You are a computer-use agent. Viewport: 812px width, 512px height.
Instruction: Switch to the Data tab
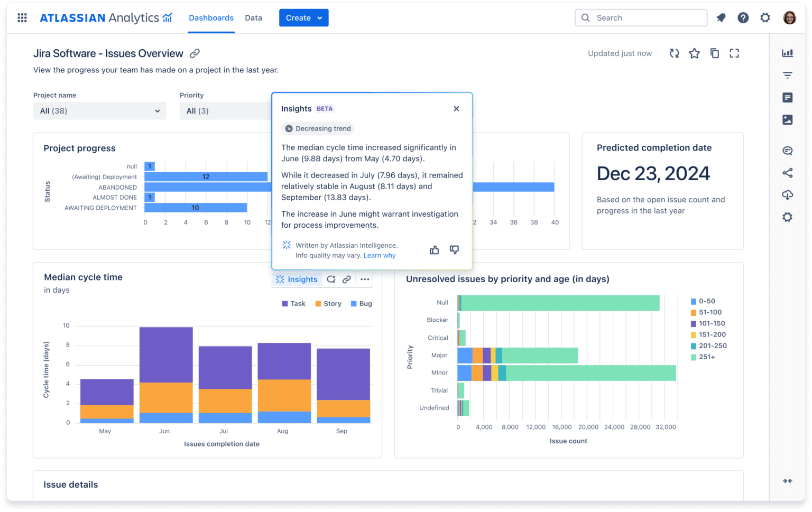(253, 18)
